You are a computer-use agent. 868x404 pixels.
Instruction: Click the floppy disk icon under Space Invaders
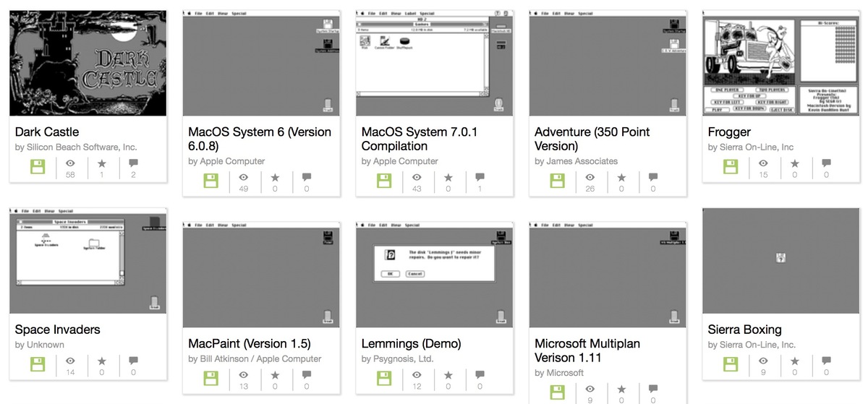pyautogui.click(x=38, y=364)
